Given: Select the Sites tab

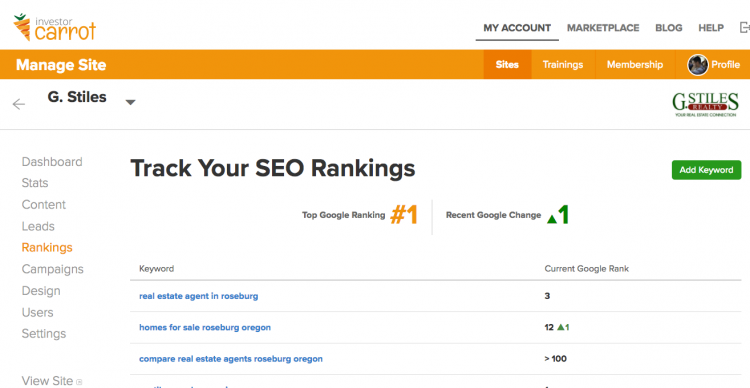Looking at the screenshot, I should click(507, 65).
